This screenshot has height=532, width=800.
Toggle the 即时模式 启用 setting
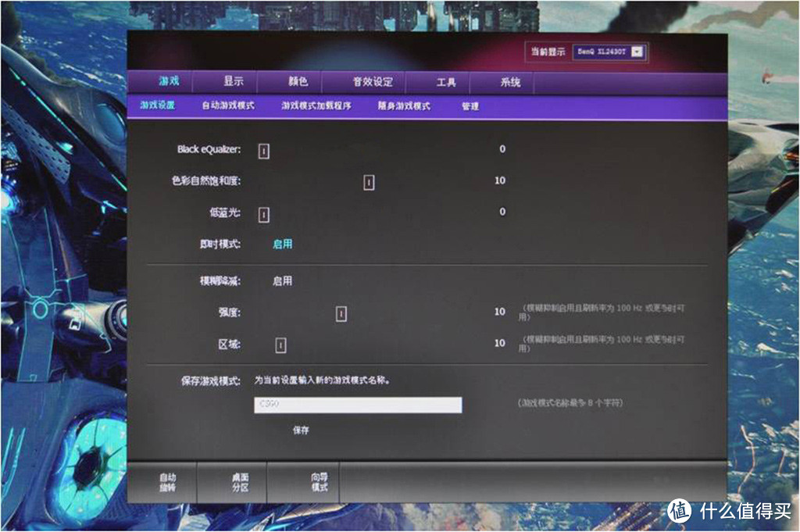283,244
